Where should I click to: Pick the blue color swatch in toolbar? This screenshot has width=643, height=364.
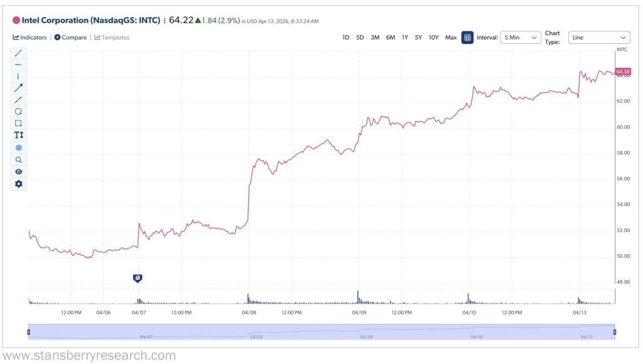click(18, 147)
